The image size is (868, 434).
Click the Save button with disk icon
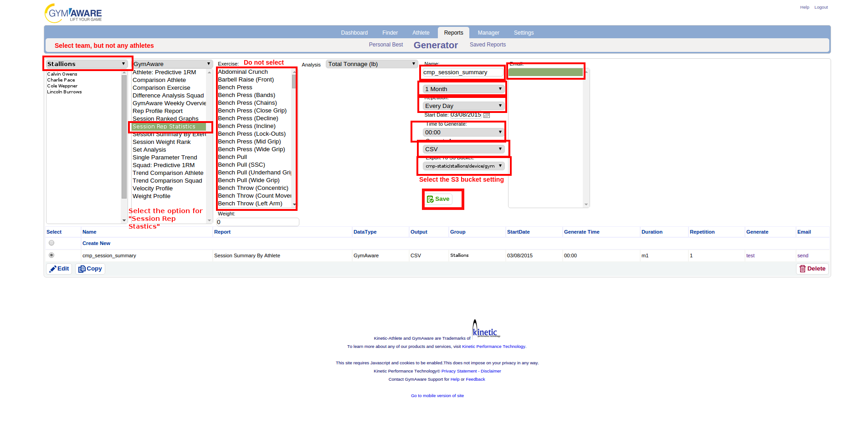coord(438,199)
